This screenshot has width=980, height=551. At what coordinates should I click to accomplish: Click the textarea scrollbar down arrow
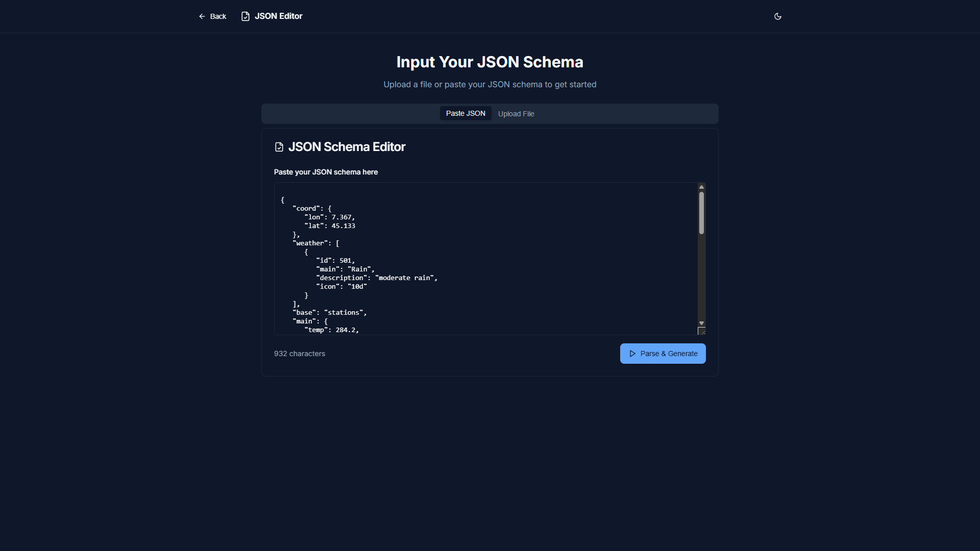coord(701,323)
